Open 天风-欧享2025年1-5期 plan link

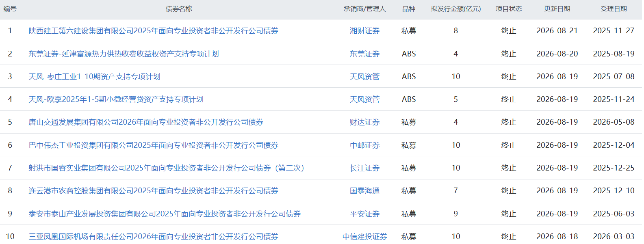pos(116,99)
